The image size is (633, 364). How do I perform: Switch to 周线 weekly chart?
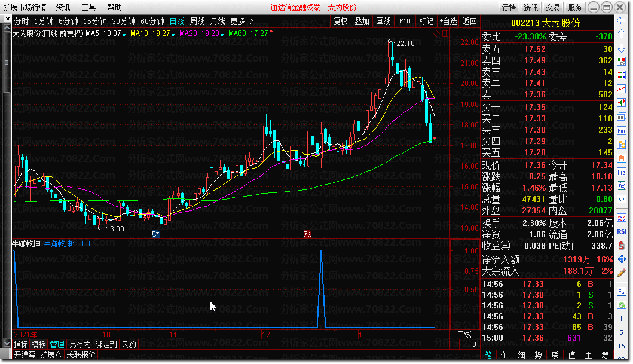coord(197,21)
